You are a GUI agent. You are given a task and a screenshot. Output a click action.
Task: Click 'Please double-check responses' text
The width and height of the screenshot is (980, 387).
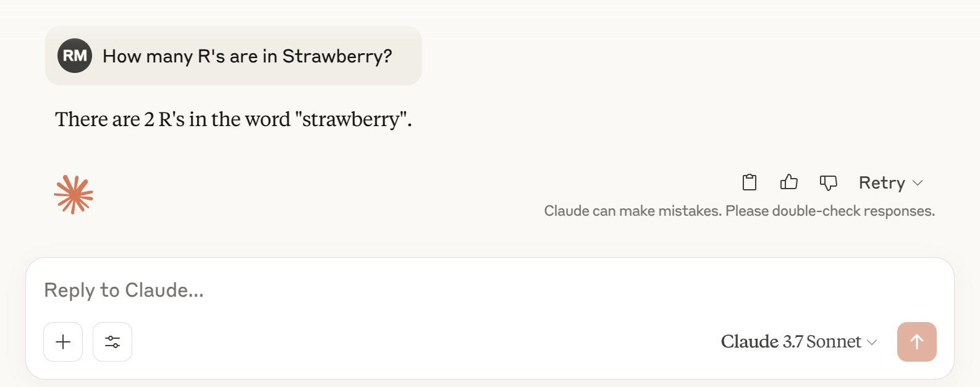click(x=830, y=211)
